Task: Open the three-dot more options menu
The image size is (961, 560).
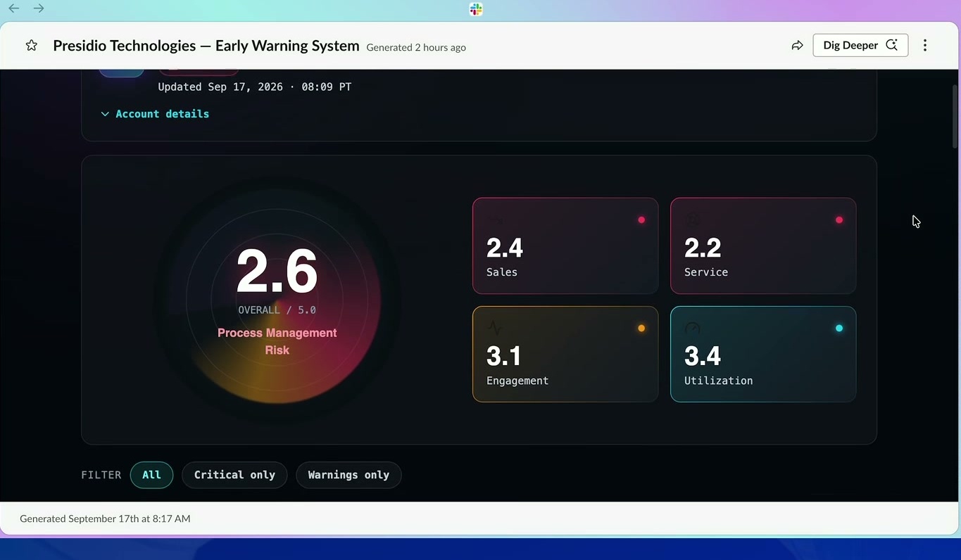Action: tap(925, 46)
